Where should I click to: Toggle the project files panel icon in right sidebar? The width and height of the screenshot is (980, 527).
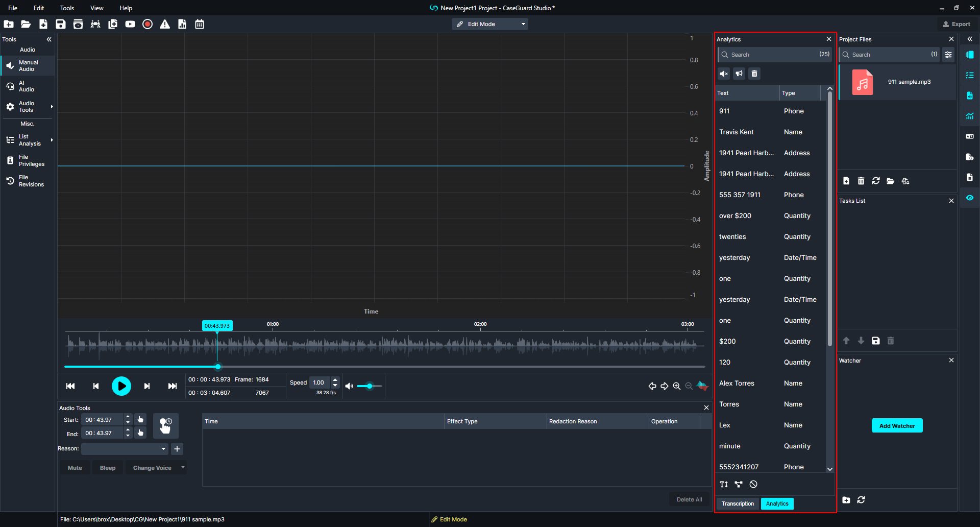pyautogui.click(x=970, y=55)
